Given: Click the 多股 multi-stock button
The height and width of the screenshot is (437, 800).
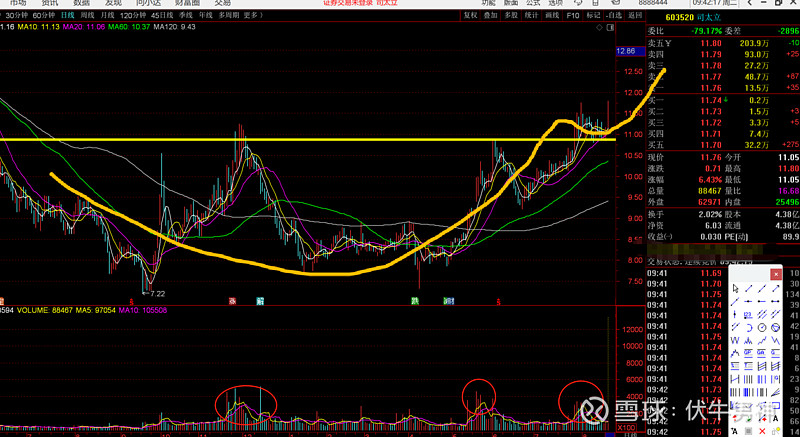Looking at the screenshot, I should tap(511, 15).
